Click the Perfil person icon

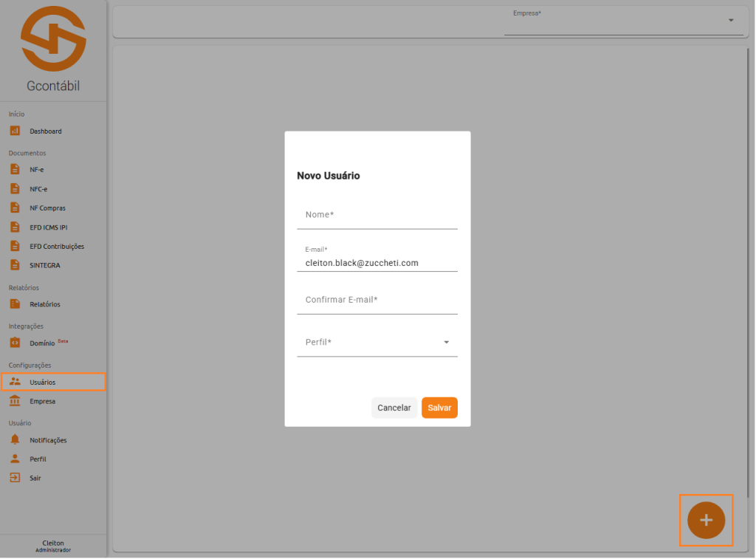[x=15, y=459]
